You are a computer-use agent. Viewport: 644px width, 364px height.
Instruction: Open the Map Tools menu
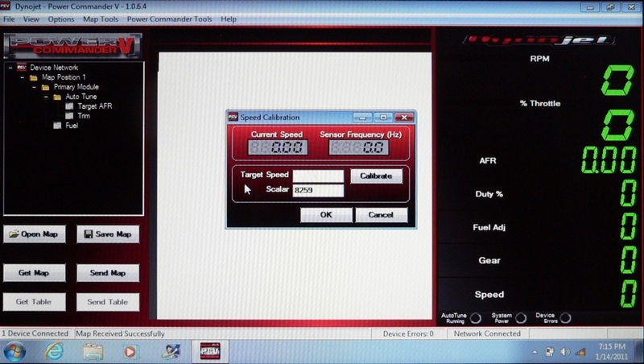pyautogui.click(x=101, y=19)
